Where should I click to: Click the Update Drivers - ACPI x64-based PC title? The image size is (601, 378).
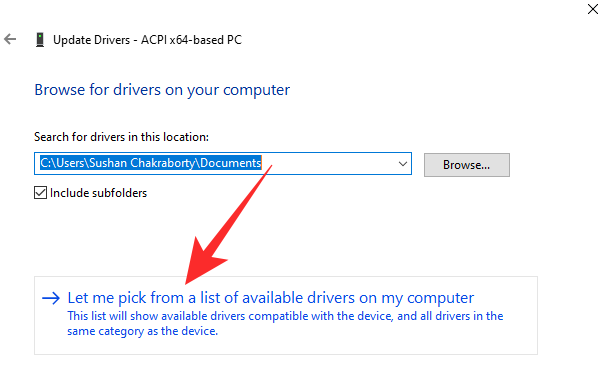[147, 40]
